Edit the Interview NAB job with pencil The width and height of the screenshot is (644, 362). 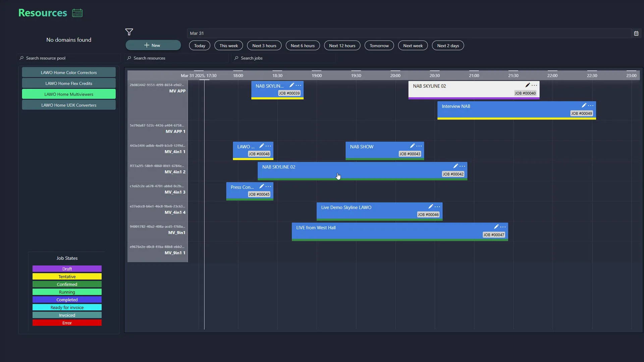[x=584, y=106]
